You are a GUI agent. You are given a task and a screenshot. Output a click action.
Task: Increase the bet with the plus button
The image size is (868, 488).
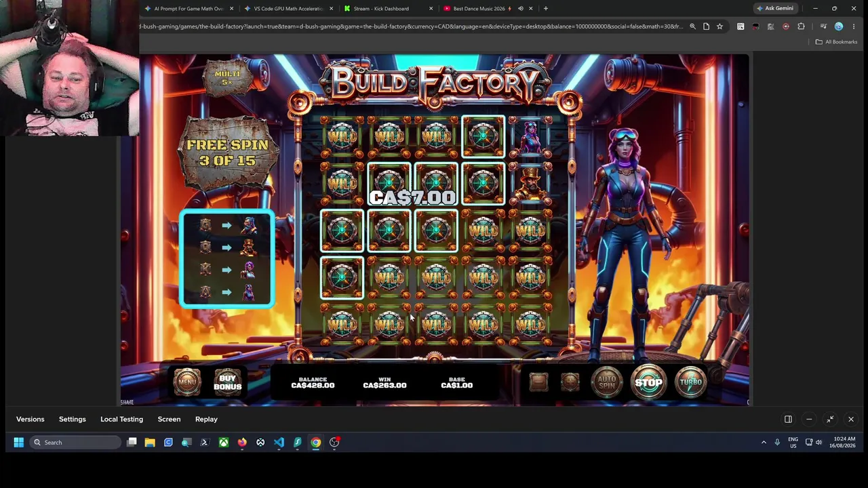570,382
